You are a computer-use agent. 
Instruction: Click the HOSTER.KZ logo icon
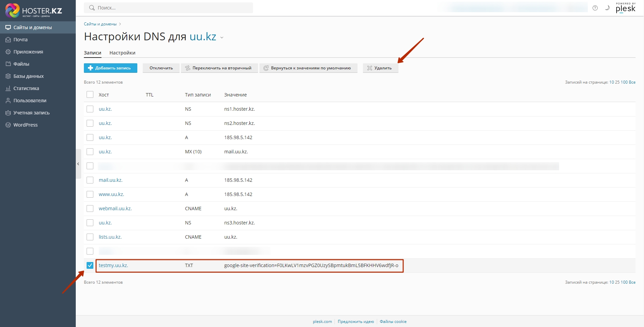[13, 10]
